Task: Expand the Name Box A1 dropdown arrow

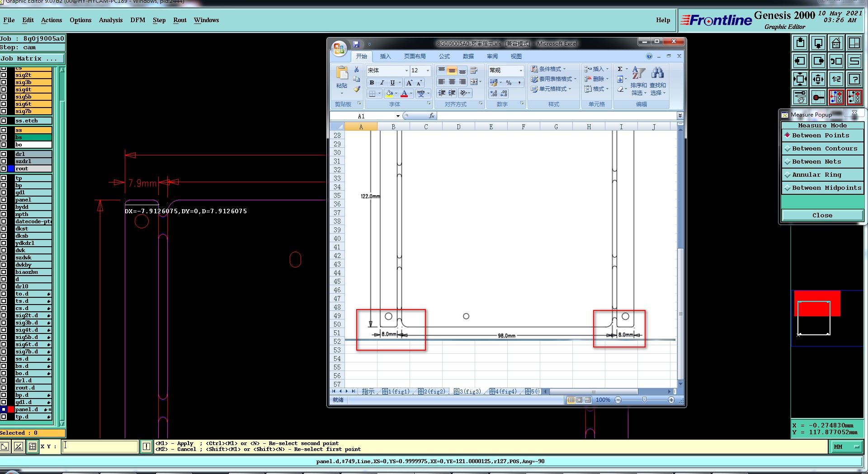Action: 398,116
